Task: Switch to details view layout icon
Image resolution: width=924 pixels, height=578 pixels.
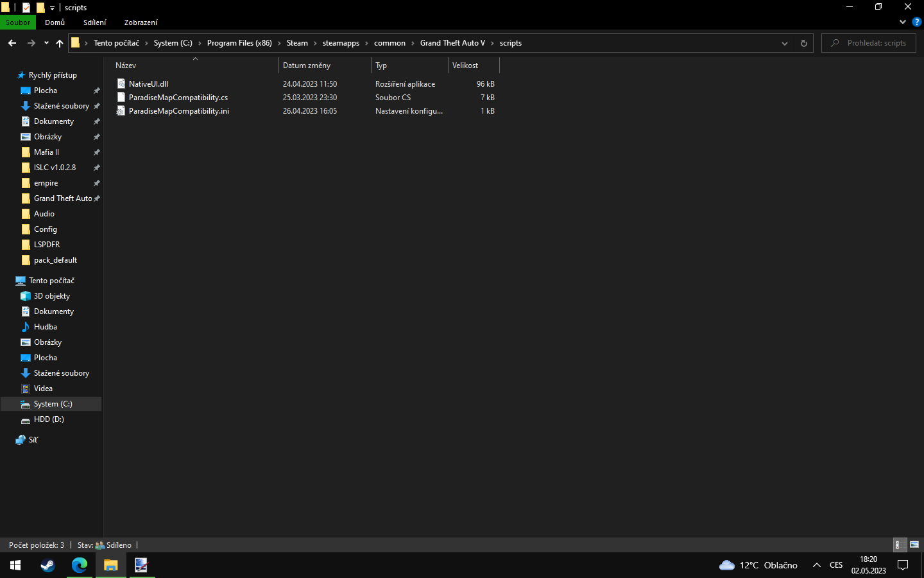Action: click(900, 545)
